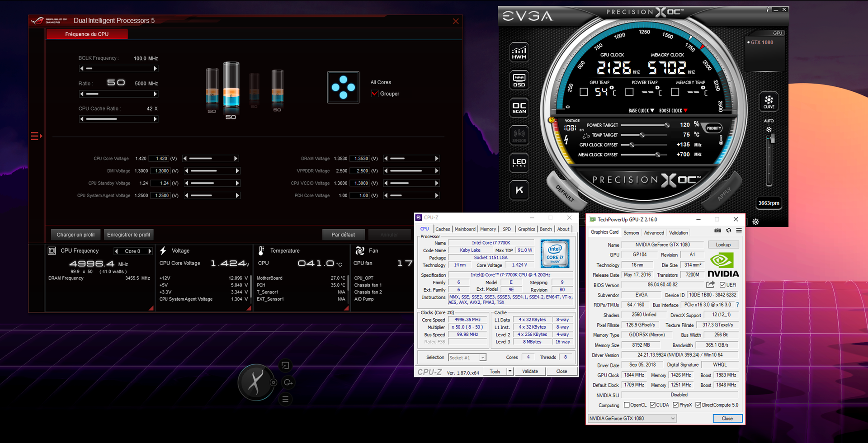Click the CPU Core Voltage input field
This screenshot has width=868, height=443.
(158, 159)
